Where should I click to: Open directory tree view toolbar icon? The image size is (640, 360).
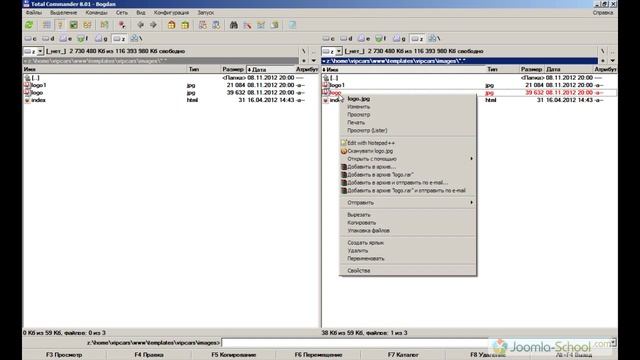tap(87, 25)
